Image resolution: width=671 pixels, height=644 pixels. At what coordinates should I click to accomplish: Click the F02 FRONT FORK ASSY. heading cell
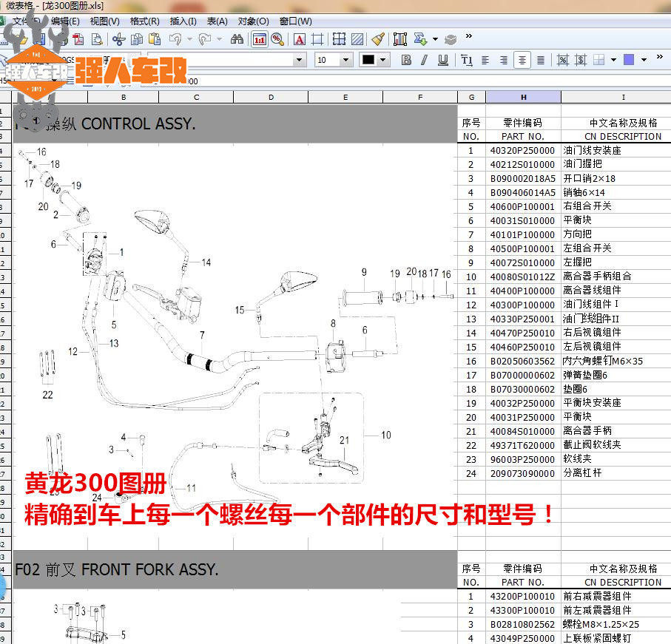click(x=235, y=569)
